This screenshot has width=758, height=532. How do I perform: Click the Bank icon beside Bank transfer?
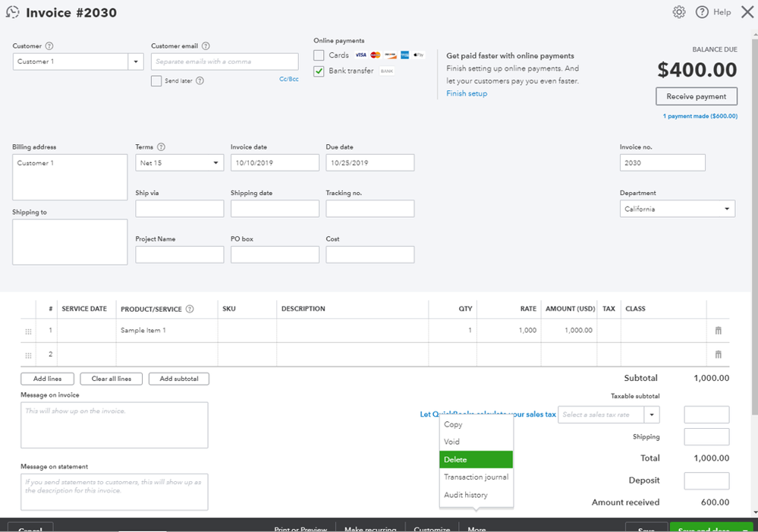[x=387, y=71]
